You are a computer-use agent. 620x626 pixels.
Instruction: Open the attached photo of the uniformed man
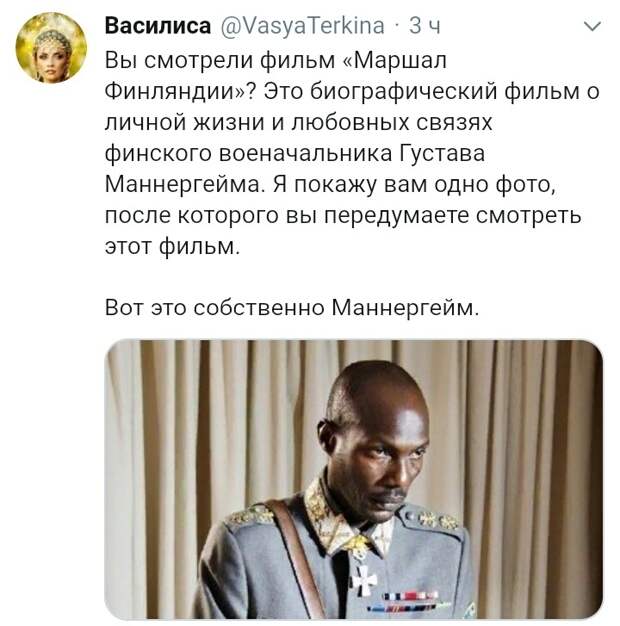[x=353, y=479]
